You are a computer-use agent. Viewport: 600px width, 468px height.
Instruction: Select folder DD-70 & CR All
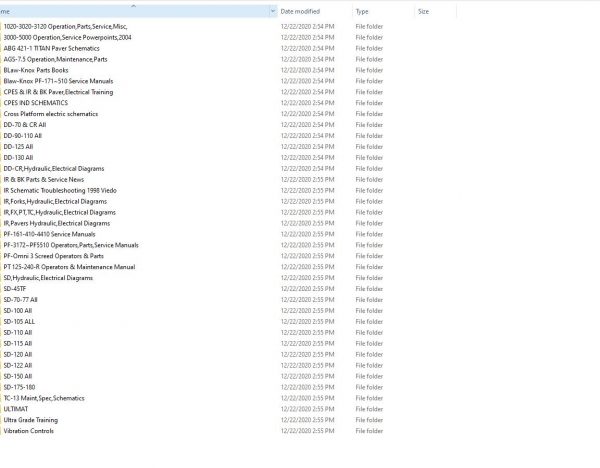tap(25, 125)
